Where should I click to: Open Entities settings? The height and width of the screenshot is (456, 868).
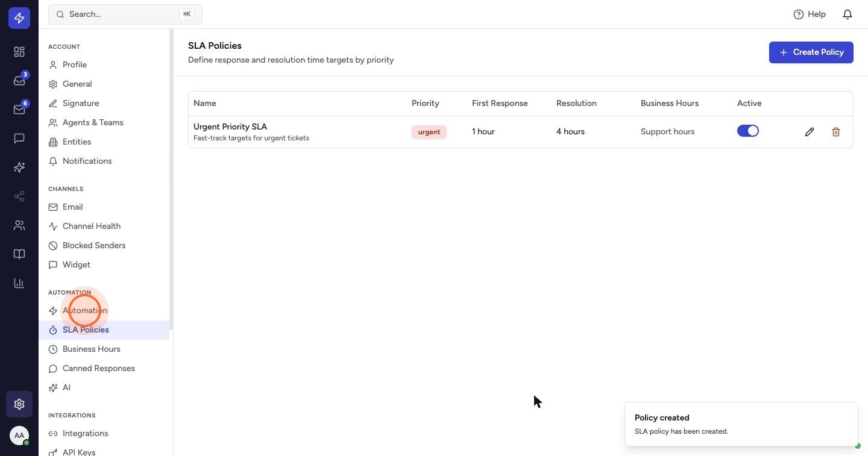point(104,142)
